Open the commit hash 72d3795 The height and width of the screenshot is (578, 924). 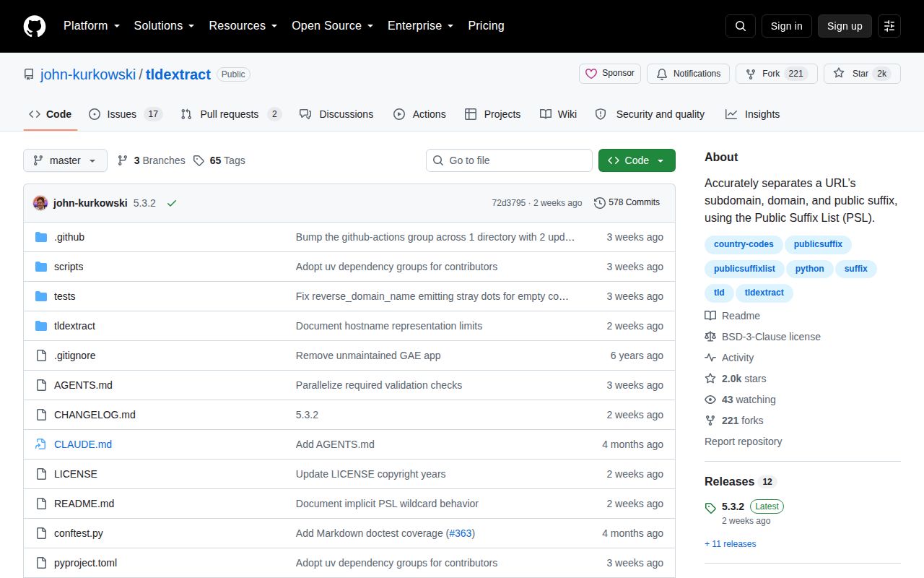[509, 203]
